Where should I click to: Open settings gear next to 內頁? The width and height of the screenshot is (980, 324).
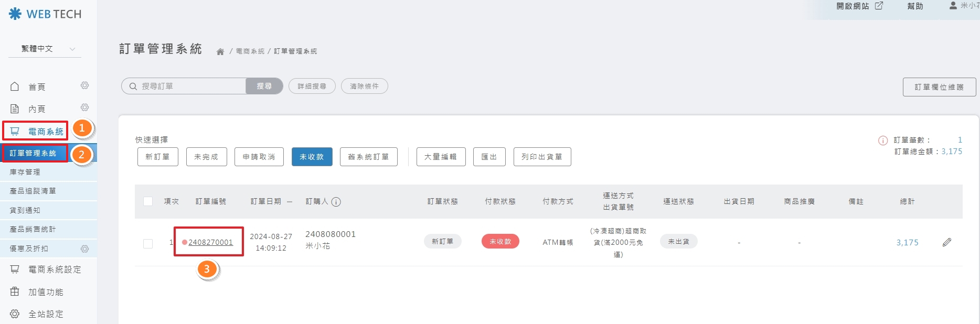click(84, 107)
